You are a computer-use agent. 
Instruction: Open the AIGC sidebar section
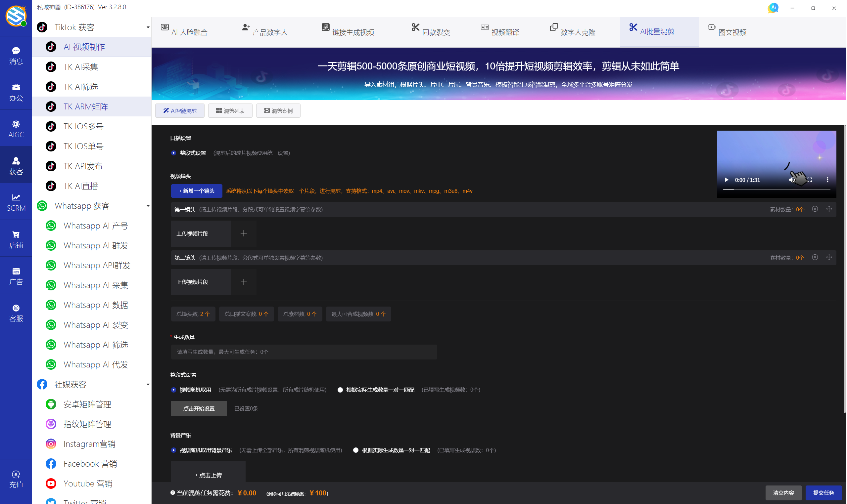[x=16, y=129]
